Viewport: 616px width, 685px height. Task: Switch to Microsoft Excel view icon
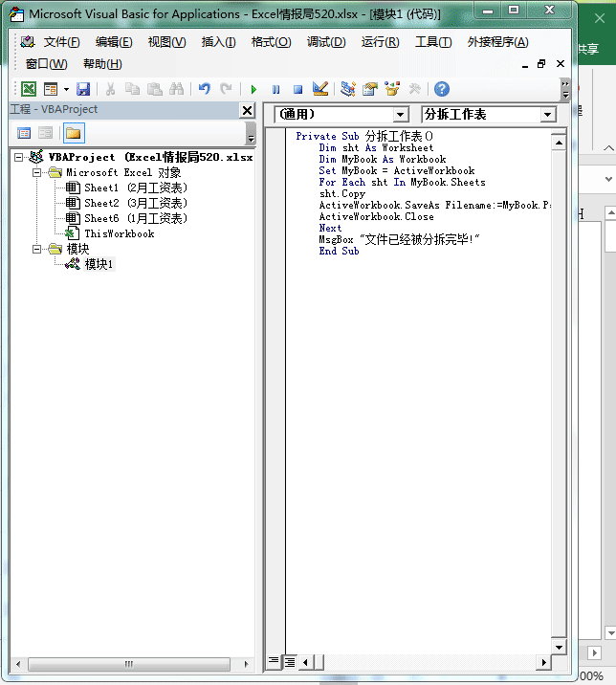coord(29,89)
